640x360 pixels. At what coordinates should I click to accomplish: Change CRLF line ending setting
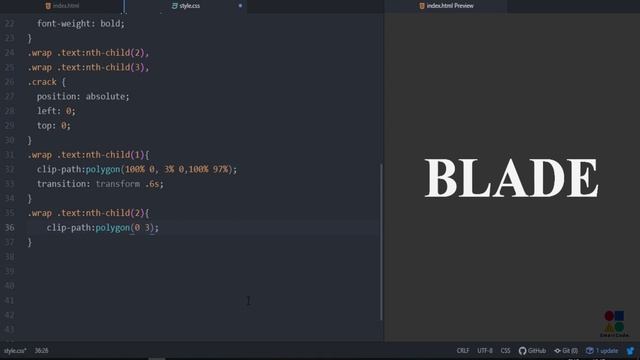tap(463, 351)
